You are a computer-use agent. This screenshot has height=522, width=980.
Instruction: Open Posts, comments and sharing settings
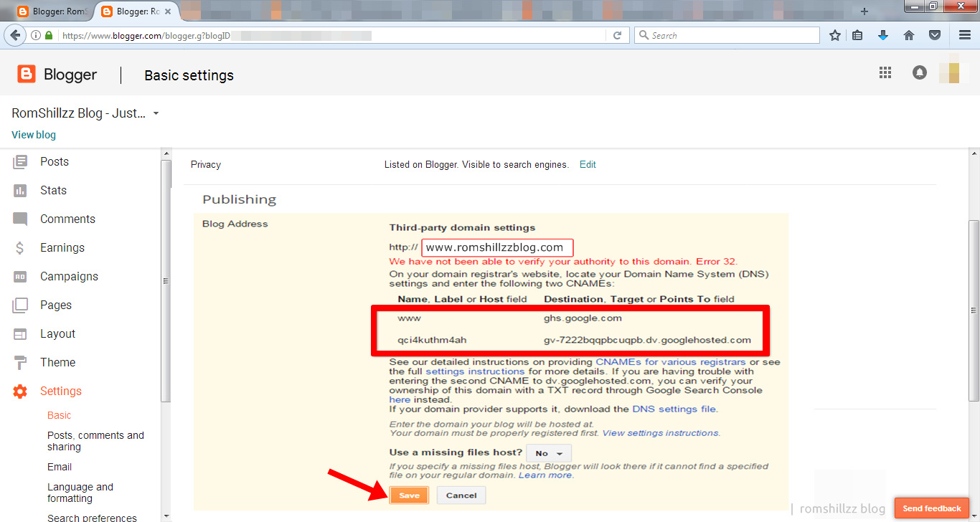click(x=96, y=441)
